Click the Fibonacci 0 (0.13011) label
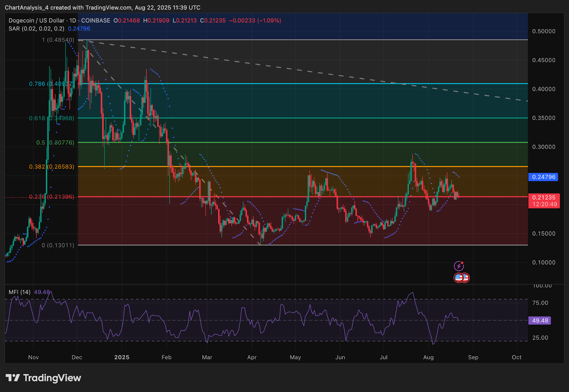Viewport: 569px width, 392px height. [x=58, y=245]
